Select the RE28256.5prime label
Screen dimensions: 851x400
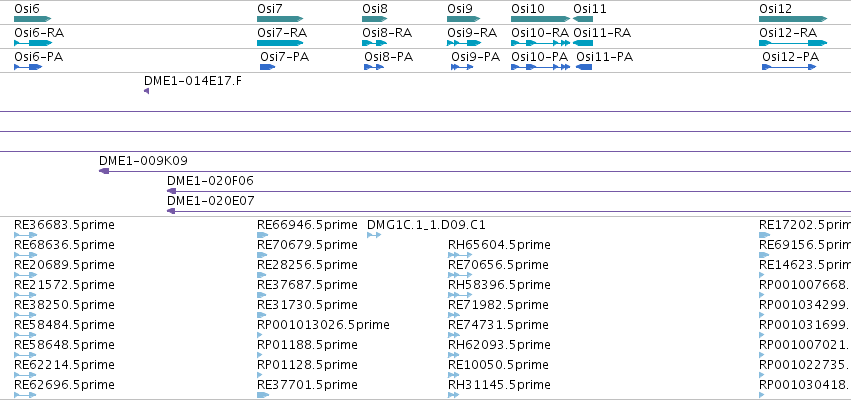pyautogui.click(x=308, y=265)
